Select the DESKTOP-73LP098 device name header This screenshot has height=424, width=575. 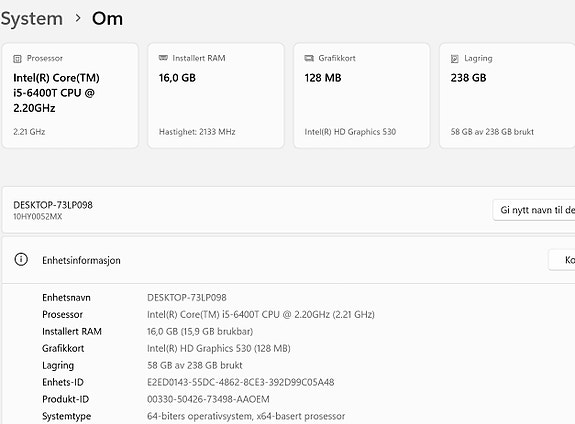pyautogui.click(x=53, y=205)
